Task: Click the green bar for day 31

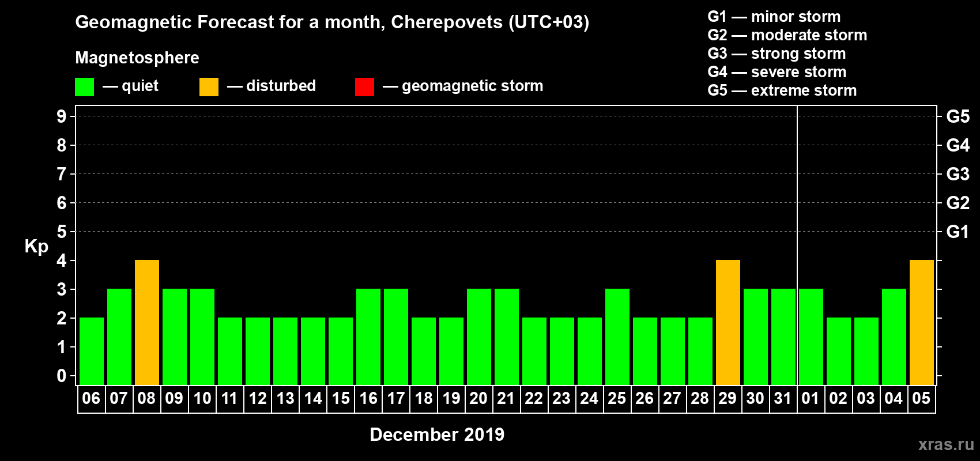Action: coord(783,337)
